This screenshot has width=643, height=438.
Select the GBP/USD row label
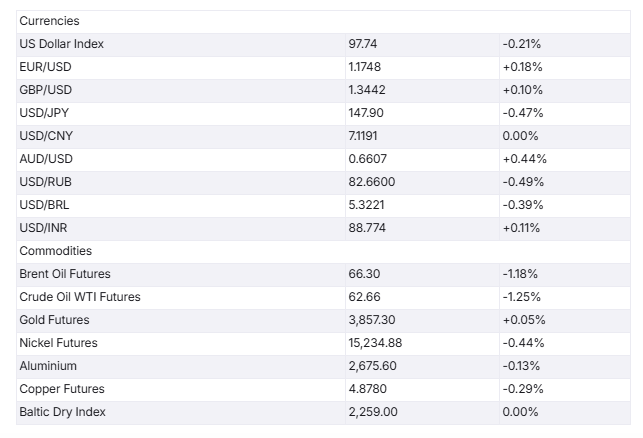[45, 90]
